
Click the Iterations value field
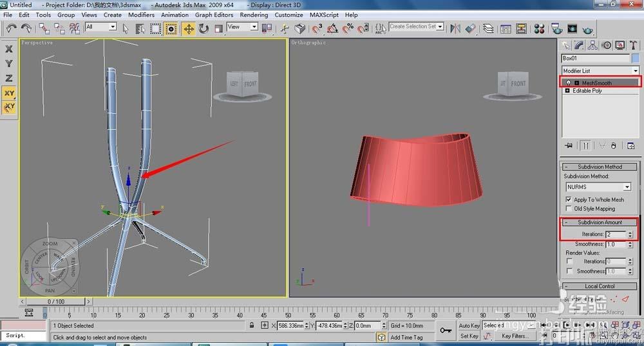click(616, 235)
